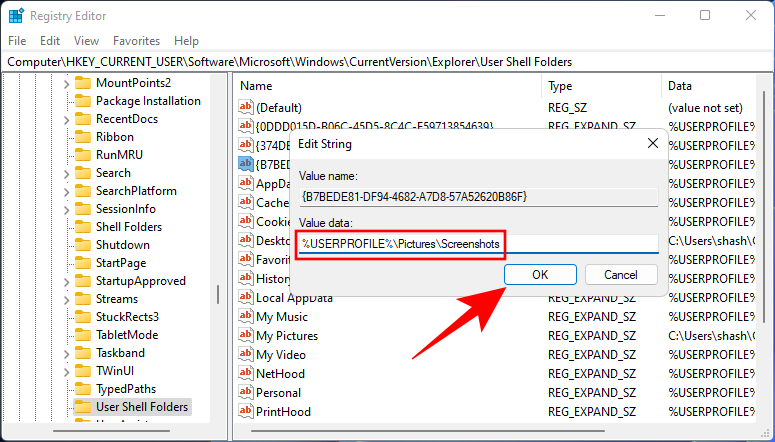The width and height of the screenshot is (775, 442).
Task: Click the Registry Editor app icon in title bar
Action: (15, 15)
